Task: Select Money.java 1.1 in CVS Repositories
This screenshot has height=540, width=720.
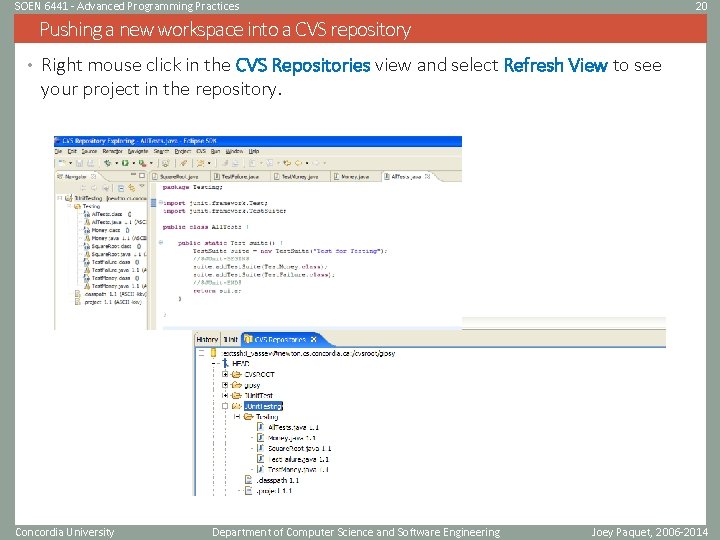Action: point(287,438)
